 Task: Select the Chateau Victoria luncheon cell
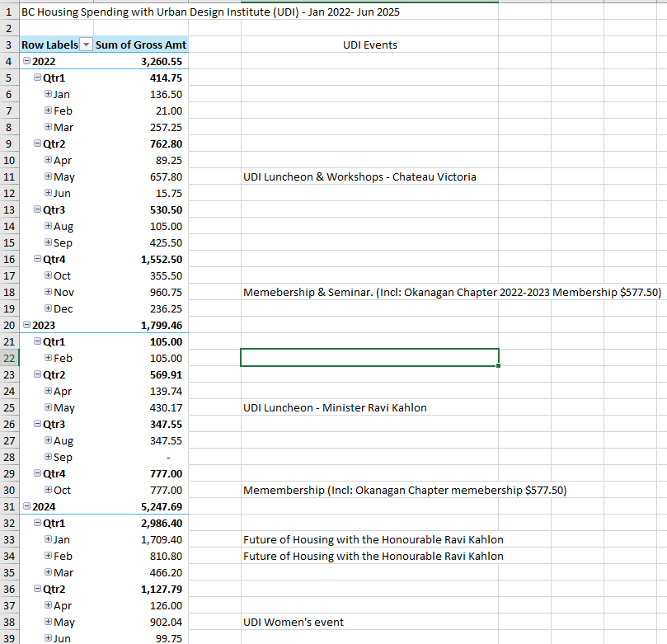pyautogui.click(x=359, y=177)
